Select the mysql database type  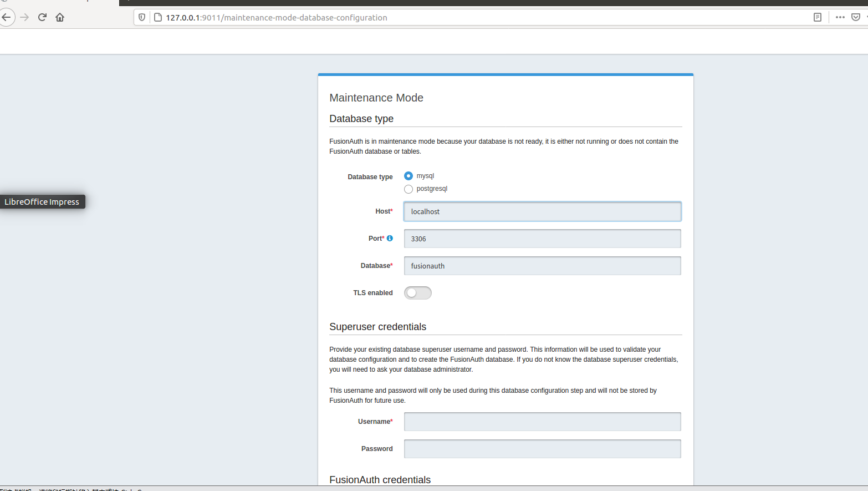(x=409, y=176)
